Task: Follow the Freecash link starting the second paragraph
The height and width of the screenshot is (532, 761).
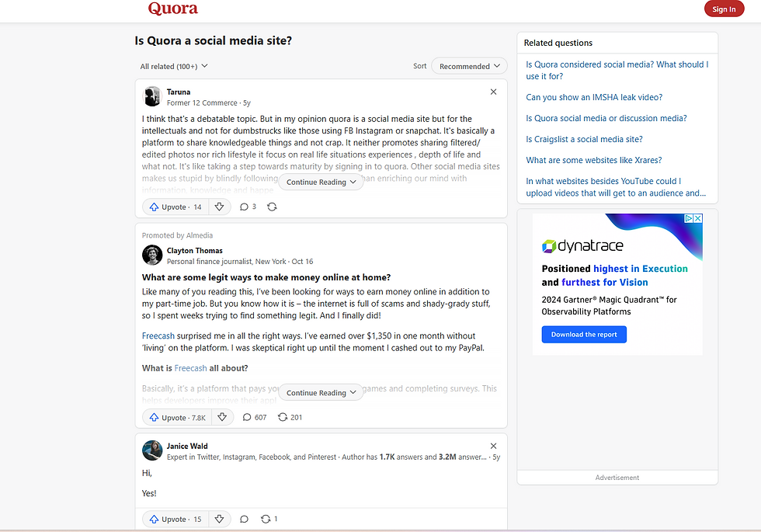Action: (x=158, y=336)
